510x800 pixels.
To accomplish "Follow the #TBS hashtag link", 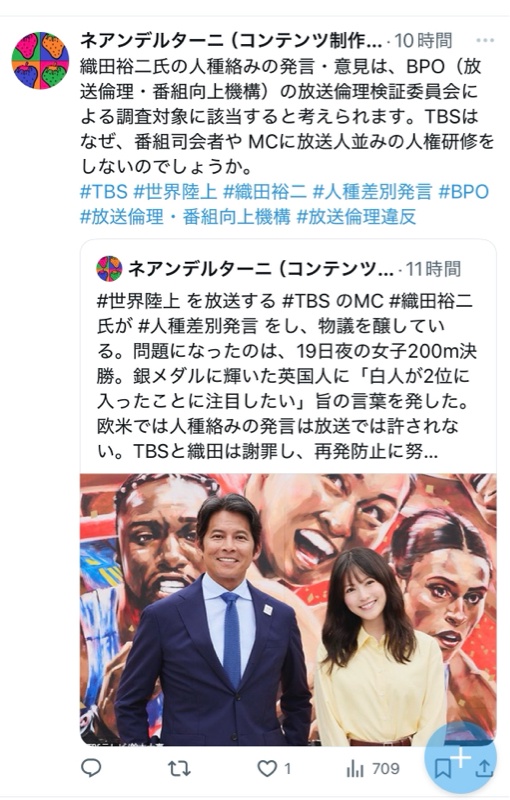I will tap(104, 192).
